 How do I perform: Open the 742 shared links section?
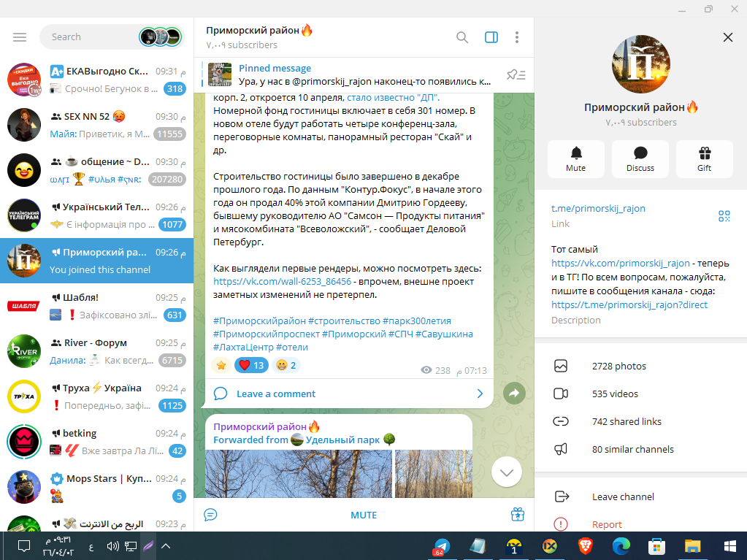point(641,421)
